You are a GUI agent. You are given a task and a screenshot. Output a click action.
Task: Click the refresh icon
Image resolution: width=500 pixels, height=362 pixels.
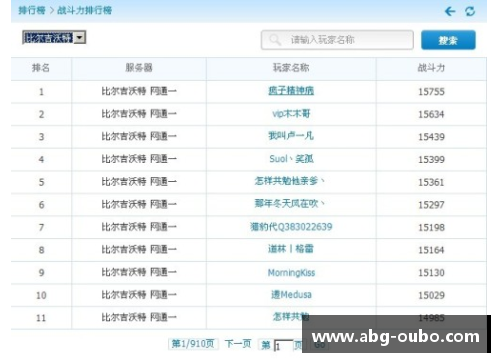(470, 11)
